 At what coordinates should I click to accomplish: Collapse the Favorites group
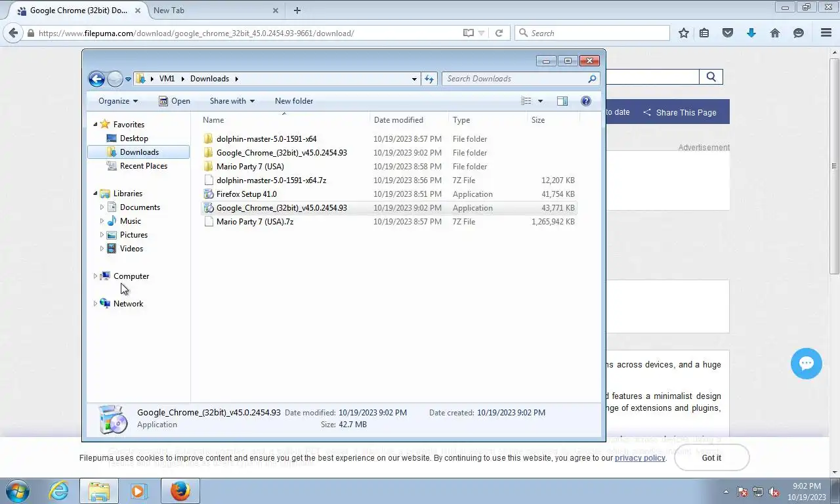point(95,125)
